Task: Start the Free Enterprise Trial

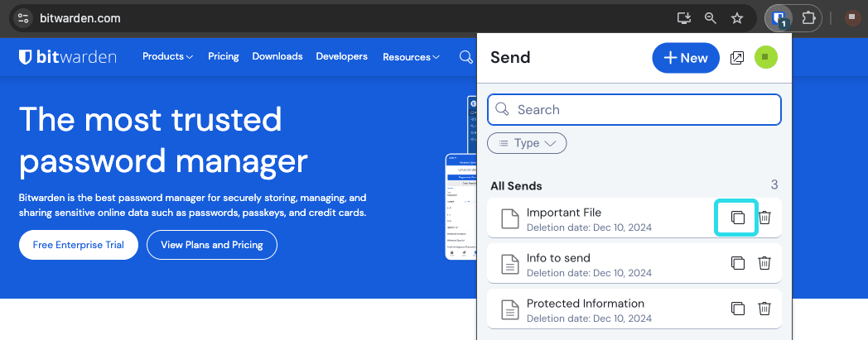Action: tap(79, 245)
